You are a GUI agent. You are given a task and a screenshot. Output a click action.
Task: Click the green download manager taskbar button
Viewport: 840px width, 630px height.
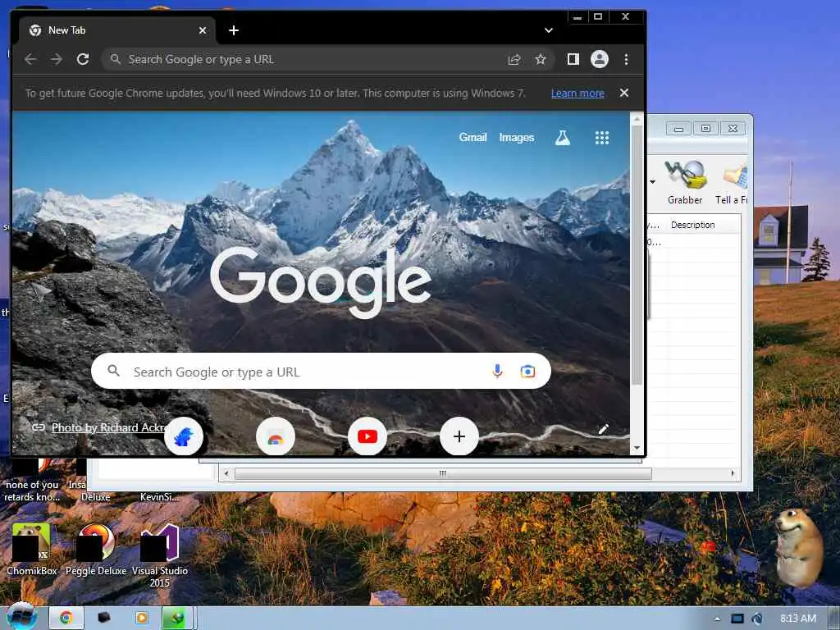(x=177, y=619)
